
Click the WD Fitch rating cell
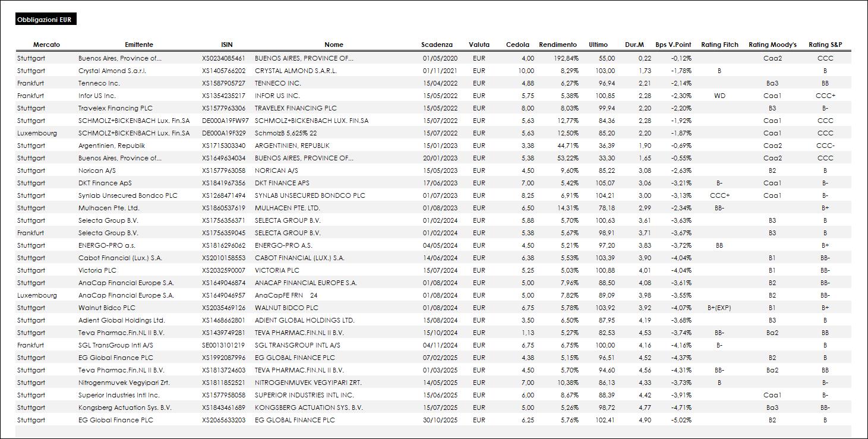coord(719,96)
